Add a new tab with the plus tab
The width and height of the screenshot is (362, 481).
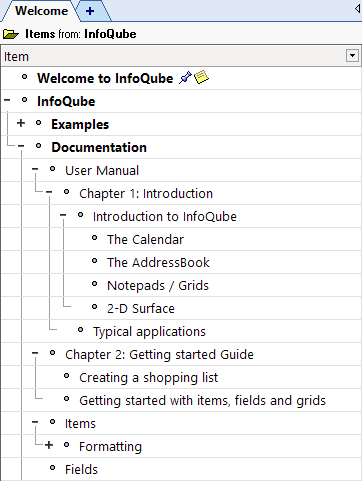pyautogui.click(x=90, y=11)
